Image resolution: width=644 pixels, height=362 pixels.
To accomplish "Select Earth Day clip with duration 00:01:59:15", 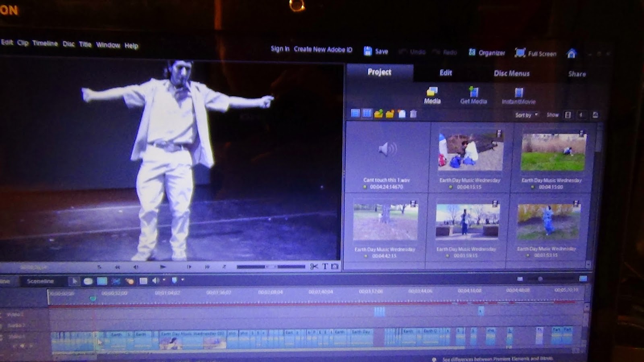I will point(467,229).
